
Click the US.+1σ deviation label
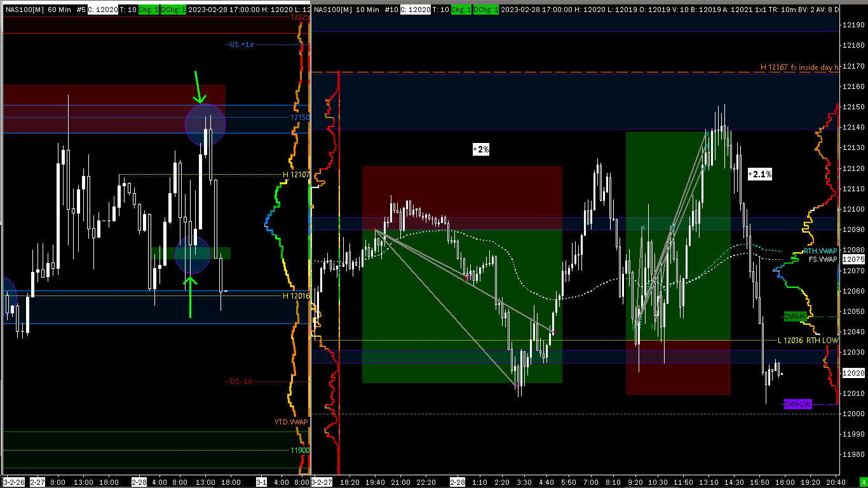pos(241,44)
